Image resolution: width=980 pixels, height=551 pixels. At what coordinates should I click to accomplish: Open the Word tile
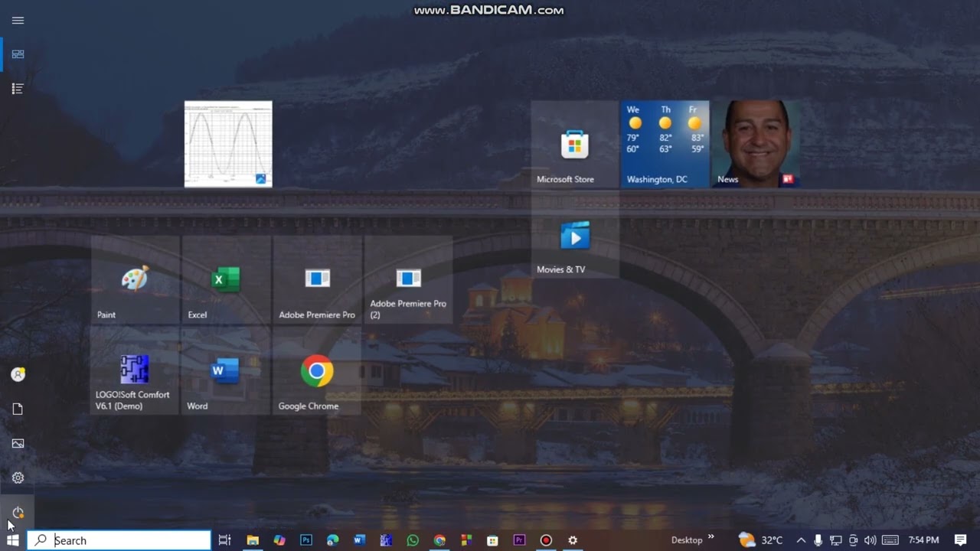[x=226, y=370]
